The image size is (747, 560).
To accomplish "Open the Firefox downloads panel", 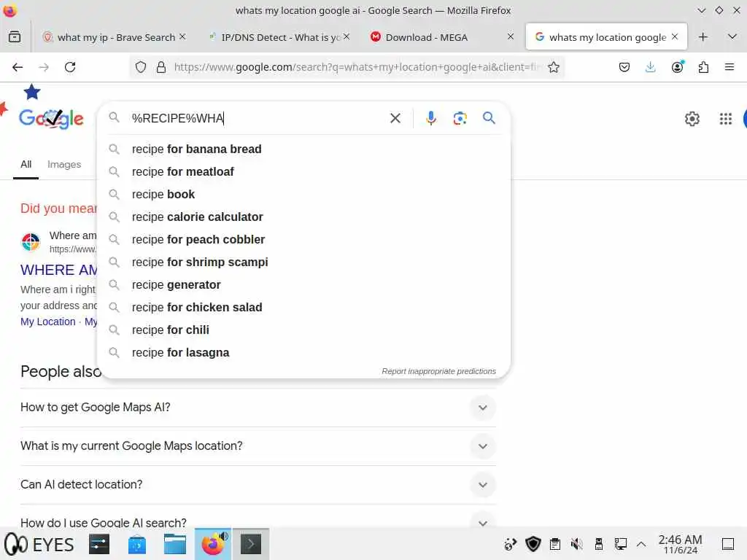I will (x=650, y=67).
